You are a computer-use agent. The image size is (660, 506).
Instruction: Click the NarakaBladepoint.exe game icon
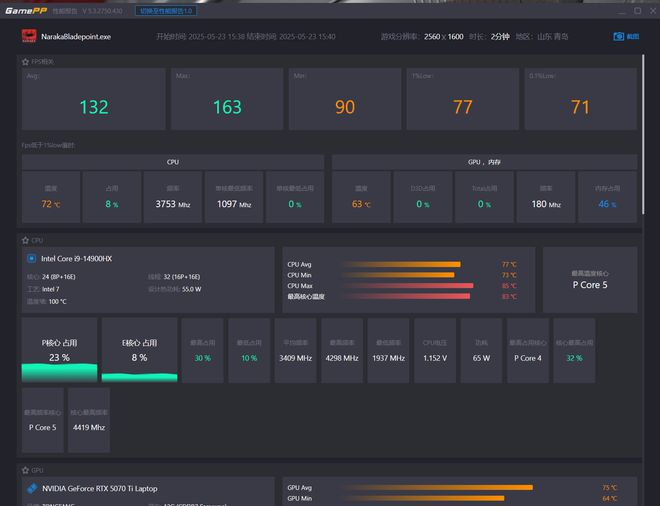coord(29,36)
